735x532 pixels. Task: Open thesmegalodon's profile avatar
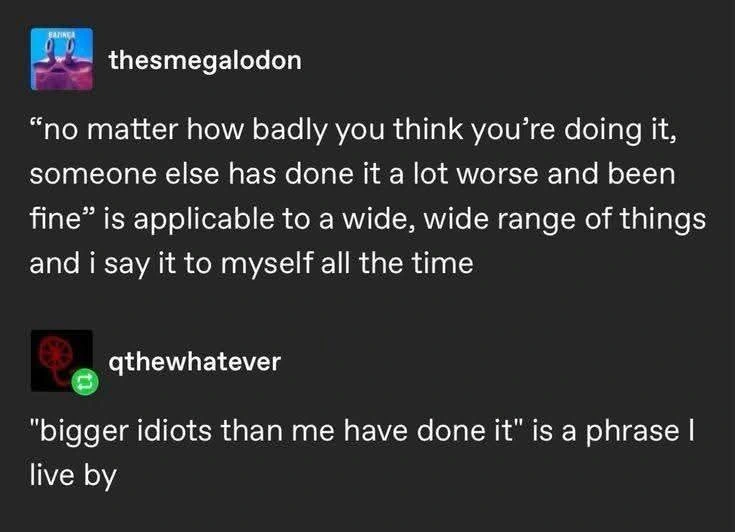[x=64, y=61]
